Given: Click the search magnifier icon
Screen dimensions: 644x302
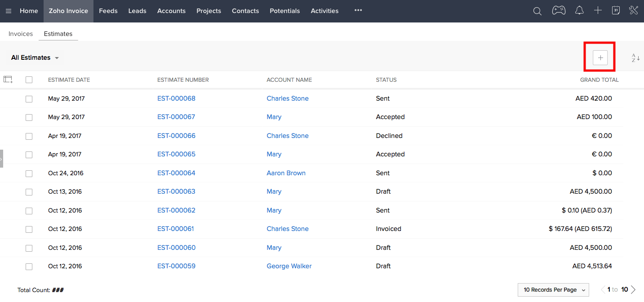Looking at the screenshot, I should tap(537, 11).
